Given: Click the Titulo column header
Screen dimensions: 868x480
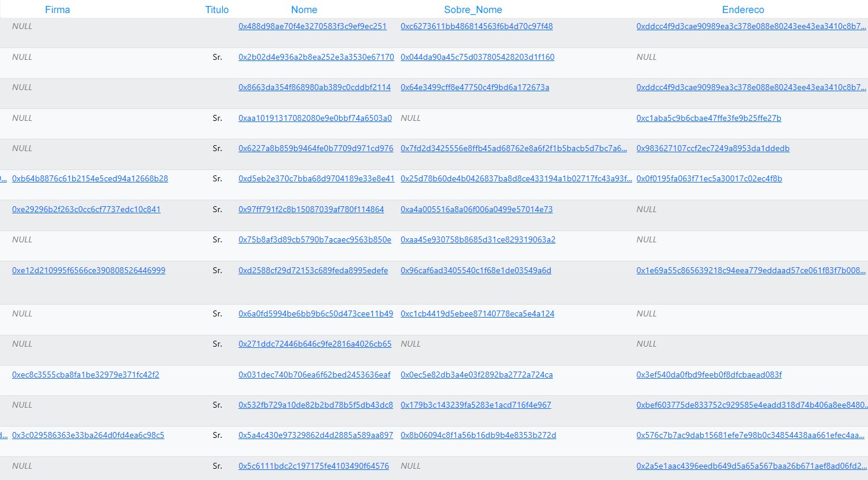Looking at the screenshot, I should [x=216, y=9].
